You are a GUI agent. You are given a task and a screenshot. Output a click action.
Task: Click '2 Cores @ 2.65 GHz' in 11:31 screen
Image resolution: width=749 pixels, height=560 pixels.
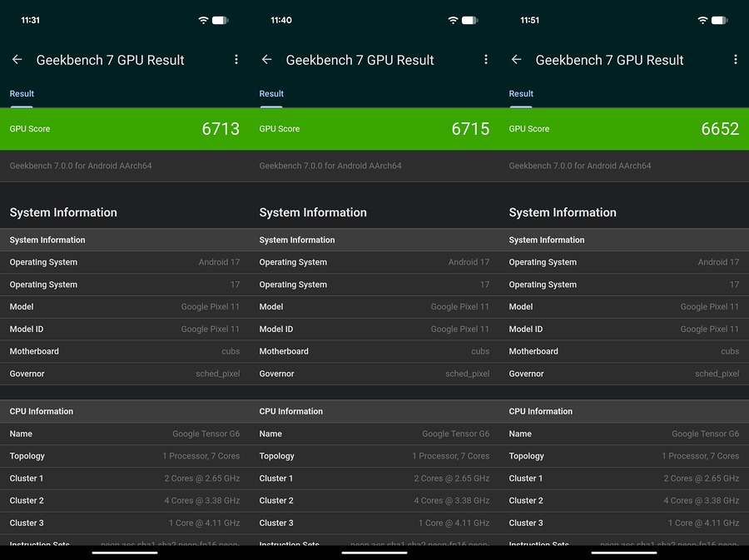pos(202,478)
